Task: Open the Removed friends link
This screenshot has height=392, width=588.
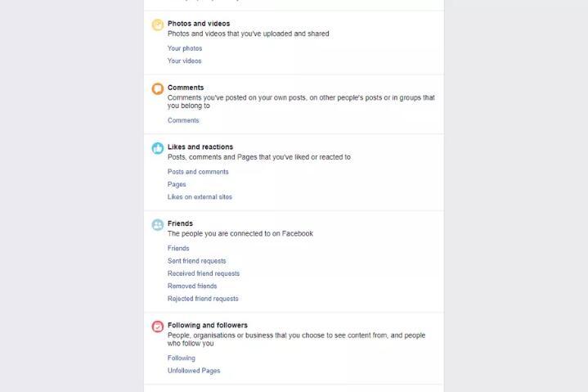Action: (192, 286)
